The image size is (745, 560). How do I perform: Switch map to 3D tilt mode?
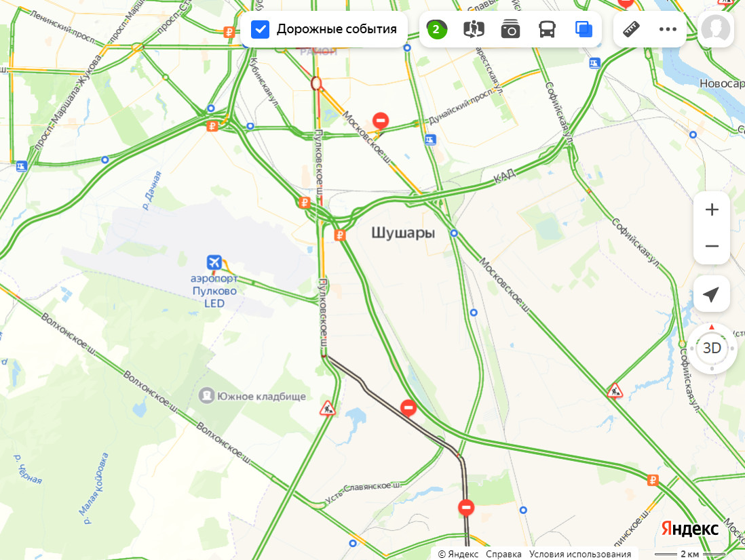click(712, 348)
